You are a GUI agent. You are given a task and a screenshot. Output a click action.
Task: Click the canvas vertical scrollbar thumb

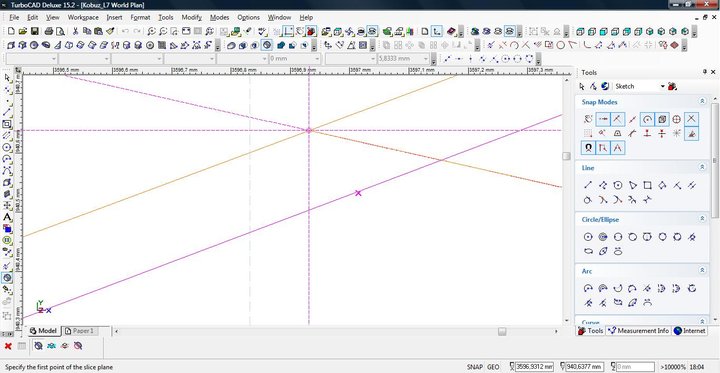(567, 156)
